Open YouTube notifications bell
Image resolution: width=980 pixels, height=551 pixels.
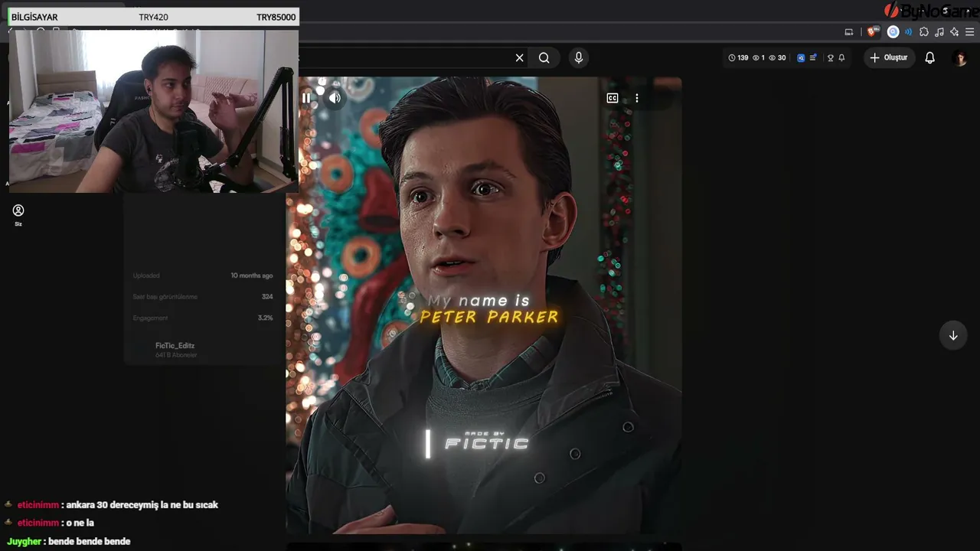pos(929,57)
